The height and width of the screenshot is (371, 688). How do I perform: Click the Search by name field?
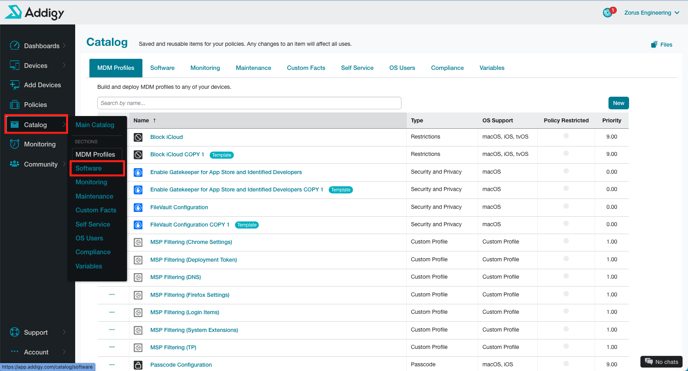(x=249, y=103)
